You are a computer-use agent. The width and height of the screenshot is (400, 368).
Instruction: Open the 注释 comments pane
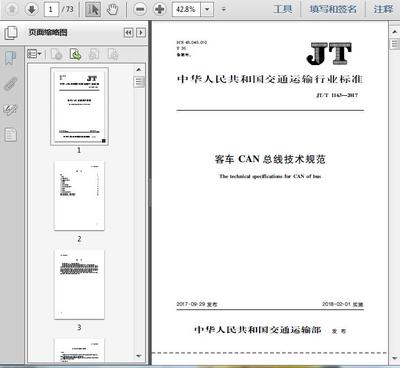tap(383, 9)
